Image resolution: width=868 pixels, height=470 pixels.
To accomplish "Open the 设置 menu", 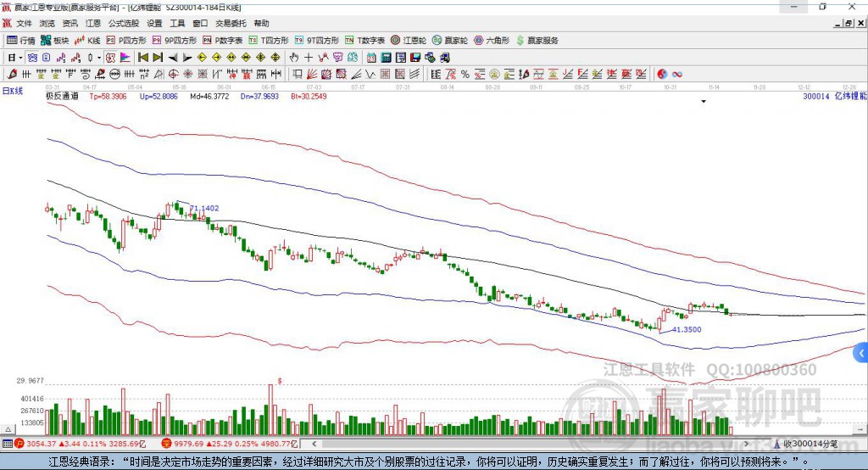I will (x=154, y=23).
